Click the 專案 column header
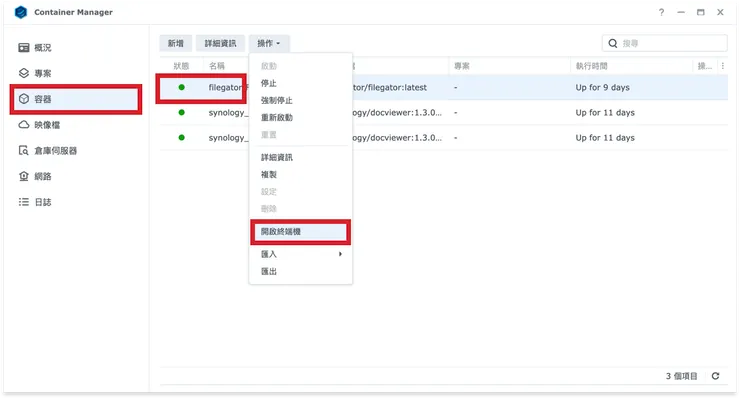The width and height of the screenshot is (740, 398). pos(462,66)
